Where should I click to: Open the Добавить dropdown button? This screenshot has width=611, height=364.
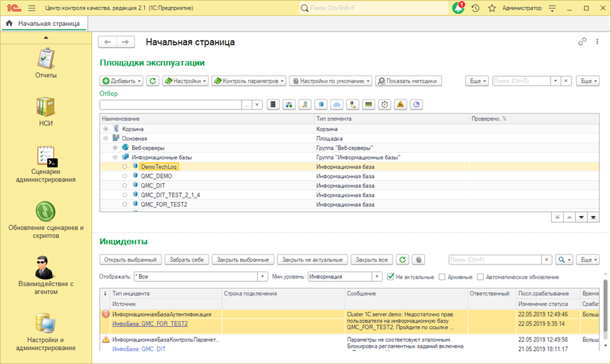tap(122, 81)
